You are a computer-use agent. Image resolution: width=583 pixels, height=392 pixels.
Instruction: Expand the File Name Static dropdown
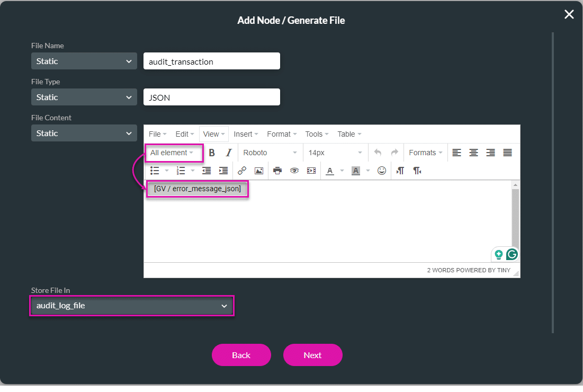[83, 61]
